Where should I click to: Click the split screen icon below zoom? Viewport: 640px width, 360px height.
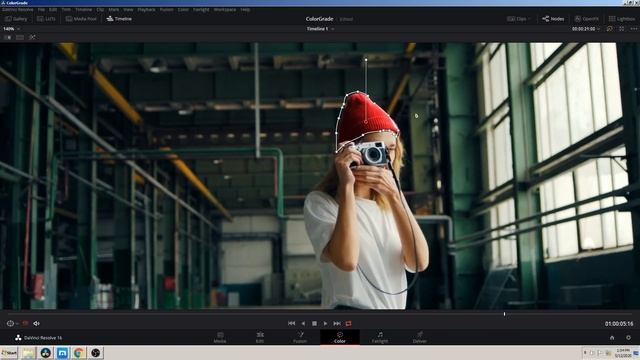tap(20, 37)
